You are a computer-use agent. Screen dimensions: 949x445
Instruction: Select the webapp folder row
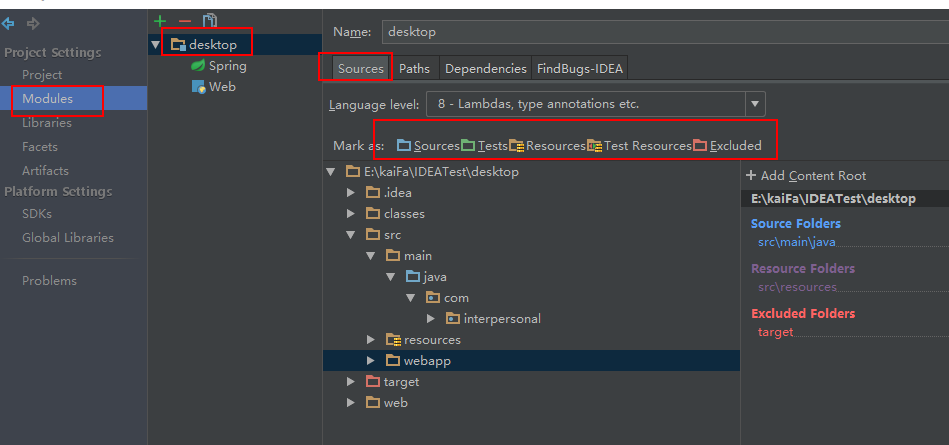[x=531, y=361]
